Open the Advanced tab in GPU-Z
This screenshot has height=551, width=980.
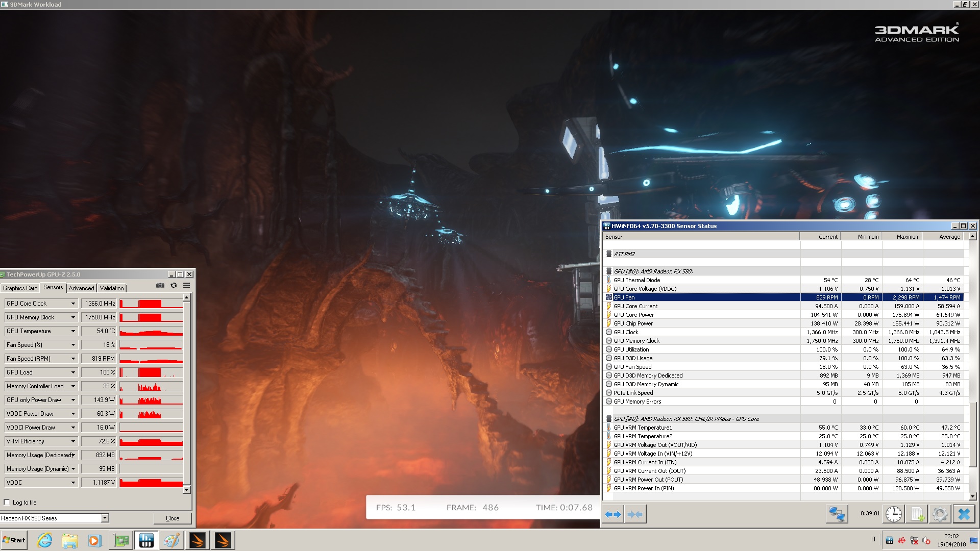[x=82, y=288]
